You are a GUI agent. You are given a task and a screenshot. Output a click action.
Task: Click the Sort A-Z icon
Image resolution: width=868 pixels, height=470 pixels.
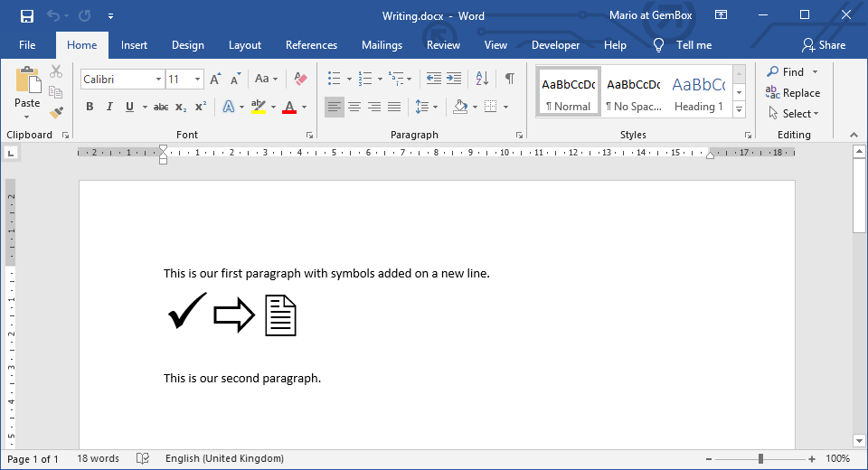[x=482, y=80]
